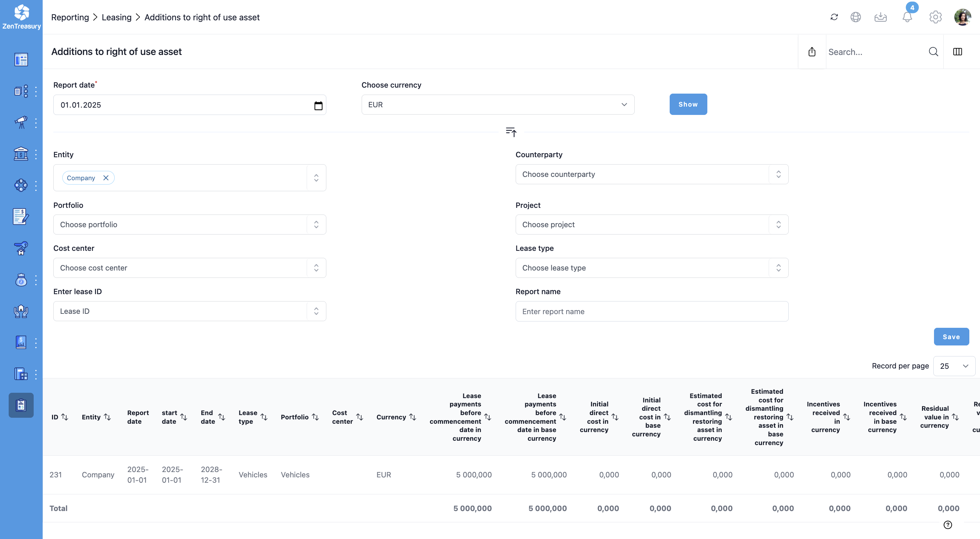This screenshot has width=980, height=539.
Task: Collapse filters with the sort-up icon
Action: [511, 132]
